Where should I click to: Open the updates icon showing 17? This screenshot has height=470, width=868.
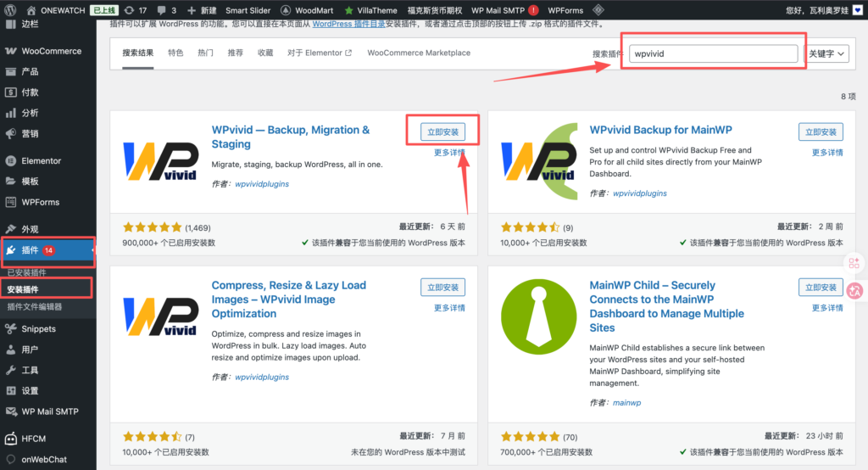tap(136, 10)
